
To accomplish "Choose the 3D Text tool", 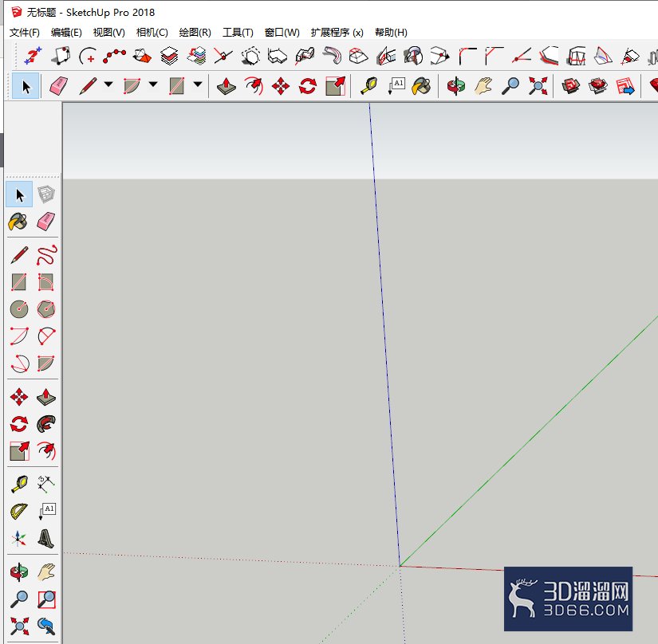I will (x=45, y=539).
